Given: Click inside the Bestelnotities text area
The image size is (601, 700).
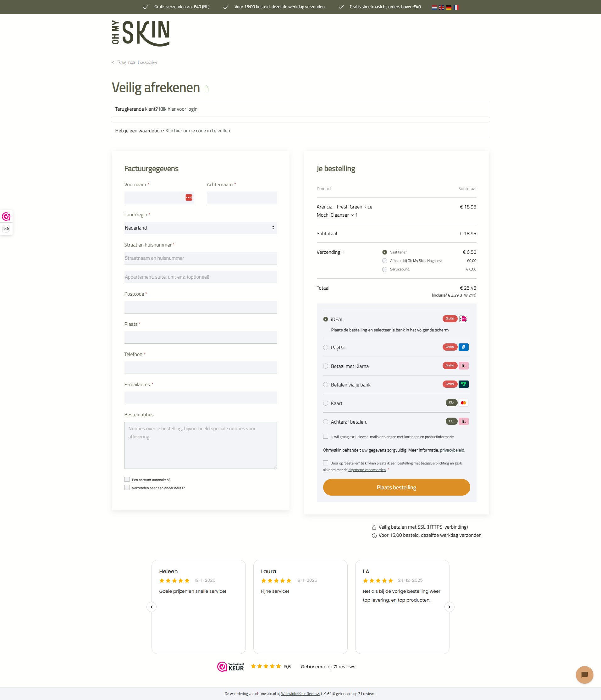Looking at the screenshot, I should 201,445.
